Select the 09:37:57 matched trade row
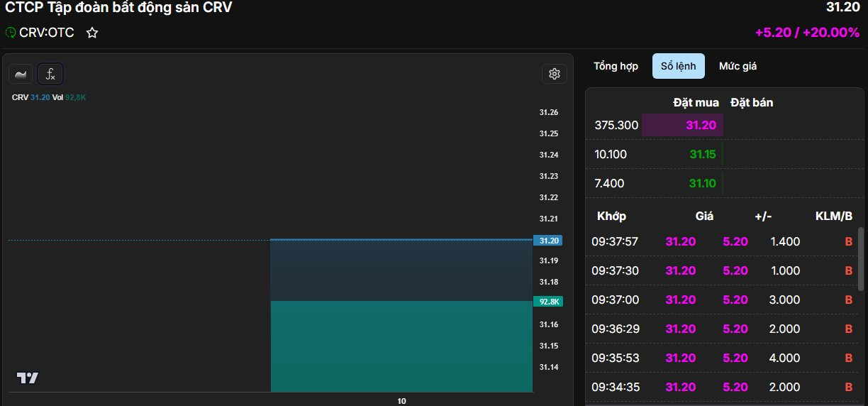The height and width of the screenshot is (406, 868). (x=722, y=241)
